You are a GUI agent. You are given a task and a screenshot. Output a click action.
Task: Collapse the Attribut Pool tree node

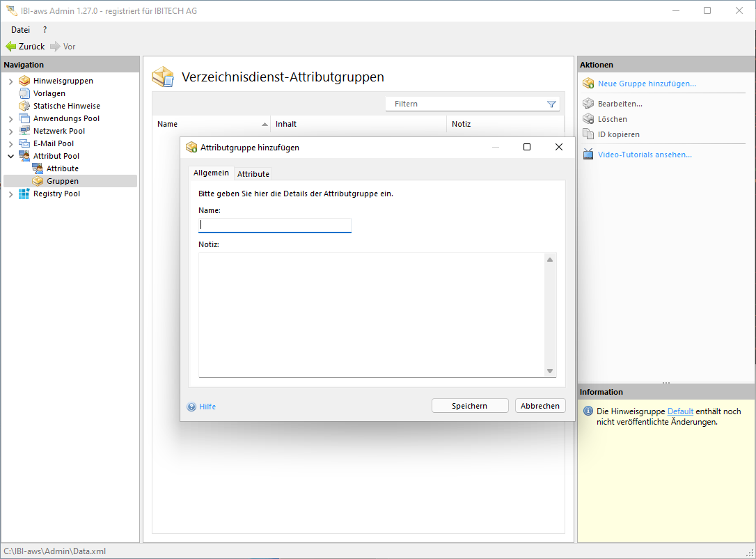point(10,157)
